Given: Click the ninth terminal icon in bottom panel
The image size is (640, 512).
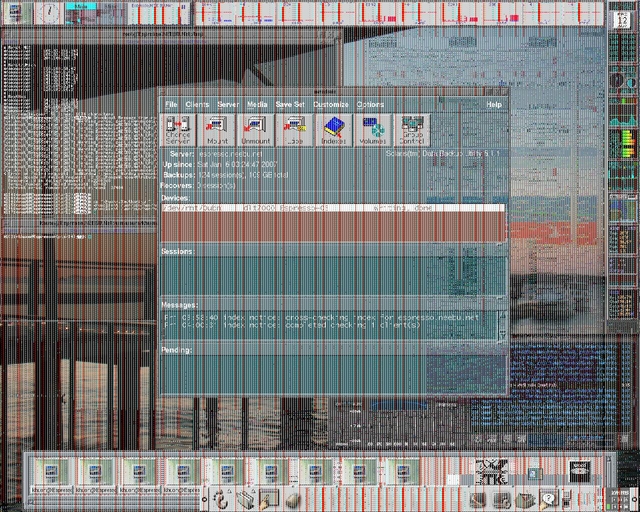Looking at the screenshot, I should (403, 472).
